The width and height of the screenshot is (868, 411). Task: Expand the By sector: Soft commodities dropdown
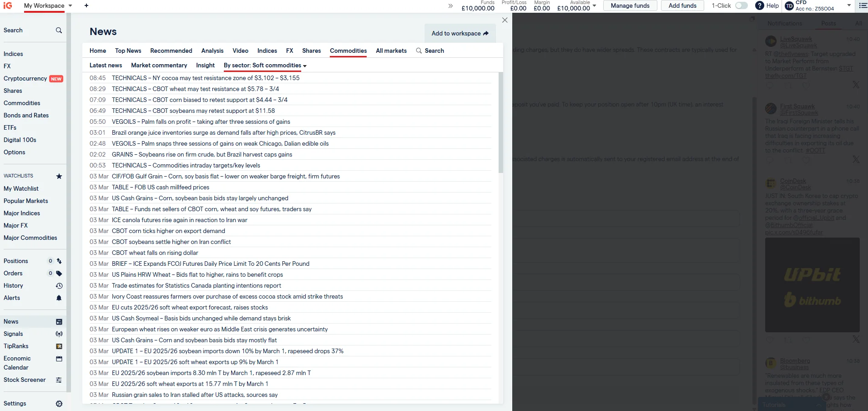pos(264,66)
